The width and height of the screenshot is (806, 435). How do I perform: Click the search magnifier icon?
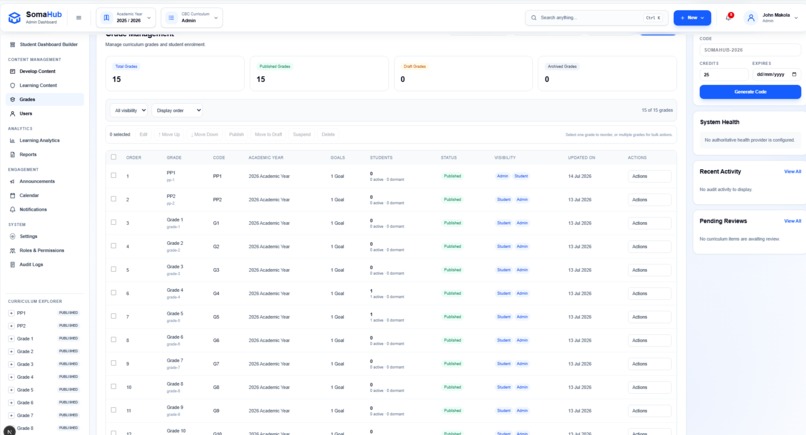(x=534, y=17)
